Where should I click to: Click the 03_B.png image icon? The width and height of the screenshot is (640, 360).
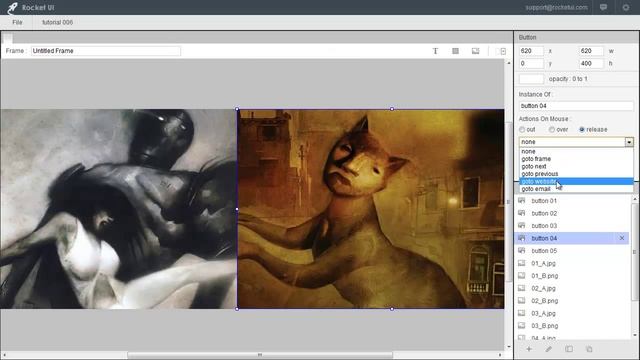pyautogui.click(x=522, y=325)
